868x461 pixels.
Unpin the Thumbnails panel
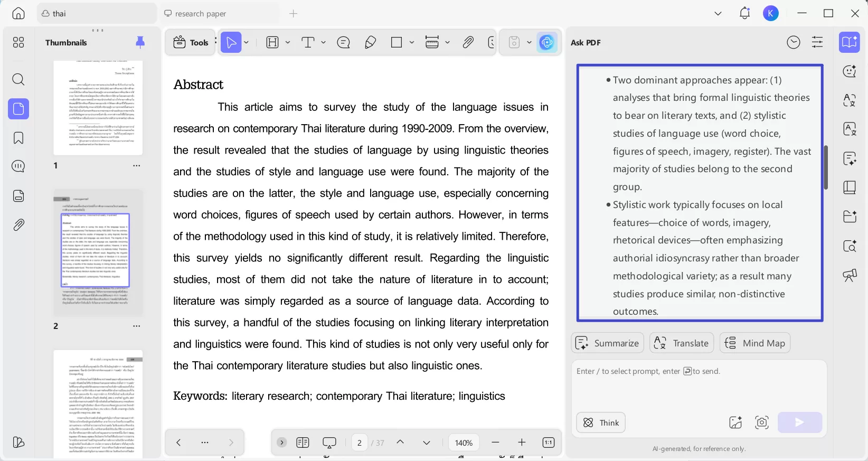pyautogui.click(x=140, y=42)
